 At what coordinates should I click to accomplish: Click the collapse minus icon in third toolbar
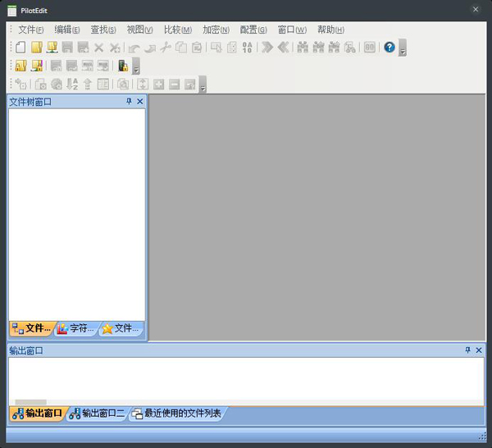[174, 85]
